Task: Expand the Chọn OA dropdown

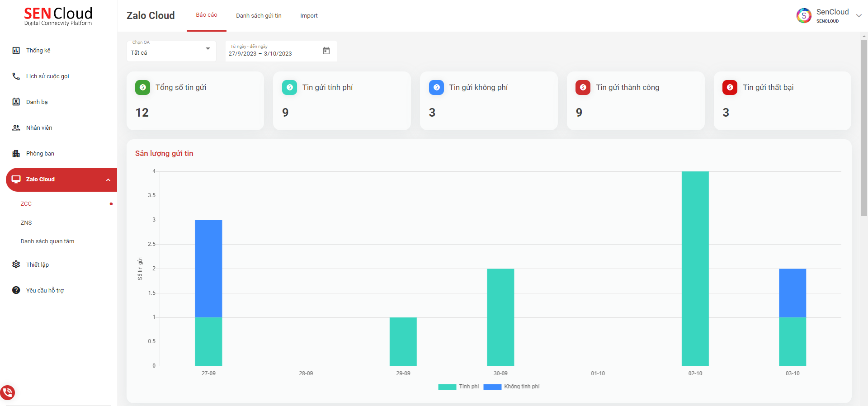Action: 208,49
